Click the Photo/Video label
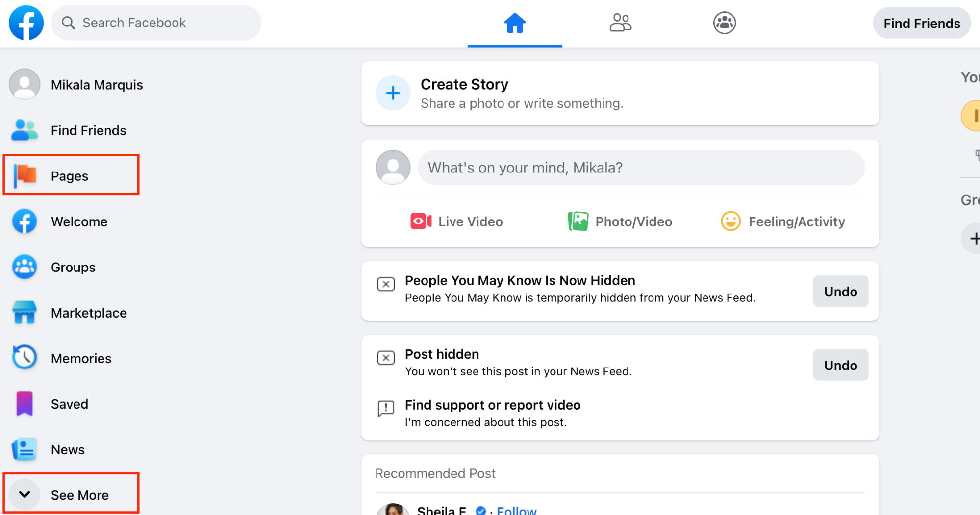The height and width of the screenshot is (515, 980). point(633,222)
